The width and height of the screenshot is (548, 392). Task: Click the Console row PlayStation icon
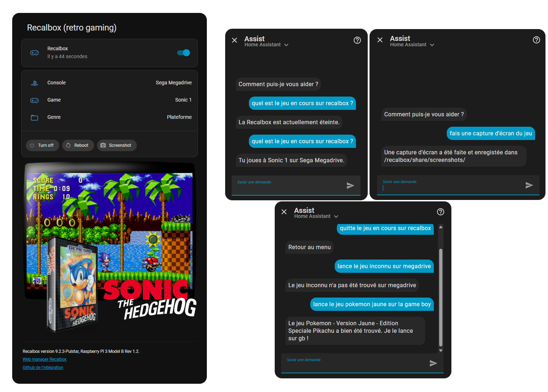pos(34,83)
